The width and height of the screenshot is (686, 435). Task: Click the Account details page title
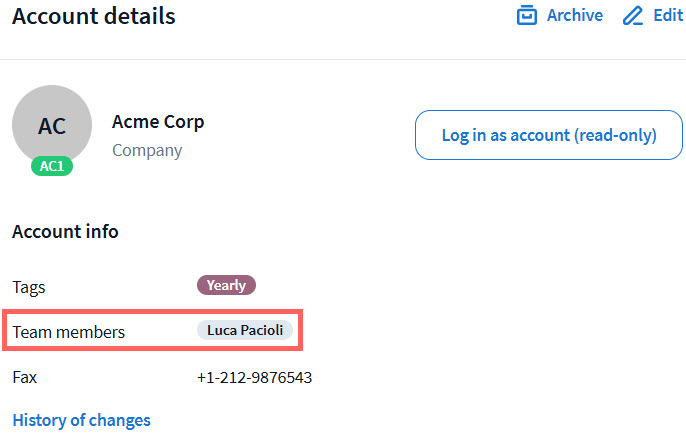[94, 17]
